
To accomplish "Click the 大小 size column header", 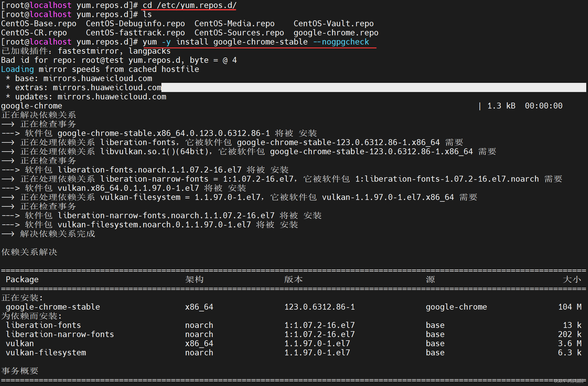I will 572,280.
